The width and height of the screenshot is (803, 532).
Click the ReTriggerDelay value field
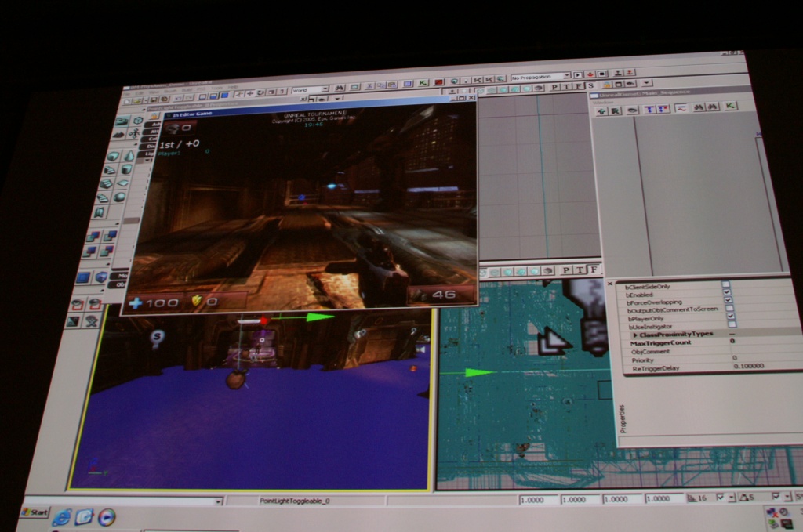click(747, 366)
